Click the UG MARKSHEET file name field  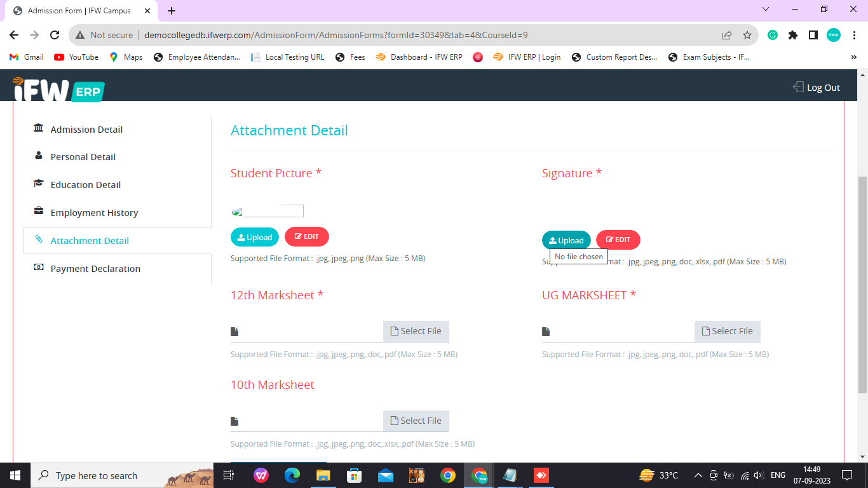pyautogui.click(x=618, y=331)
